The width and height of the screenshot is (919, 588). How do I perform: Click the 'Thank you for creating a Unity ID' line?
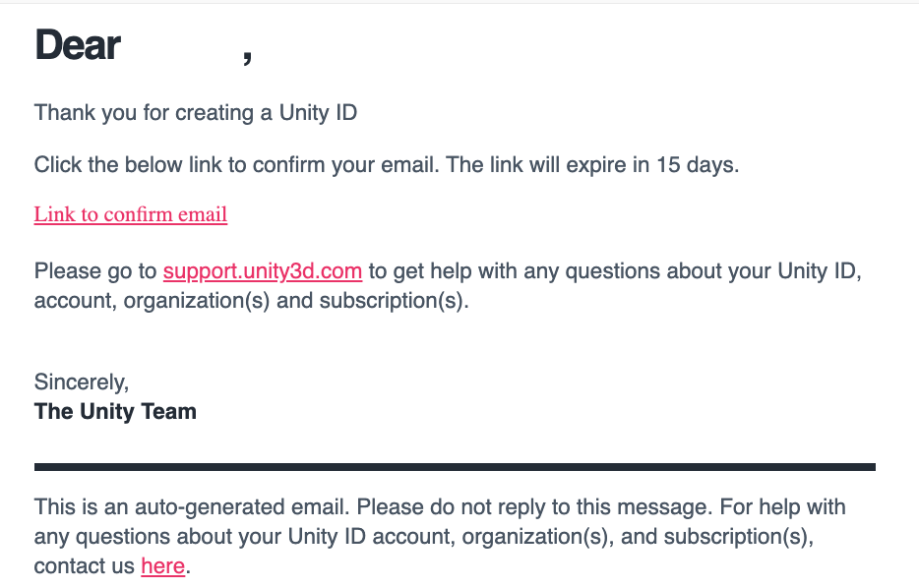pos(196,113)
